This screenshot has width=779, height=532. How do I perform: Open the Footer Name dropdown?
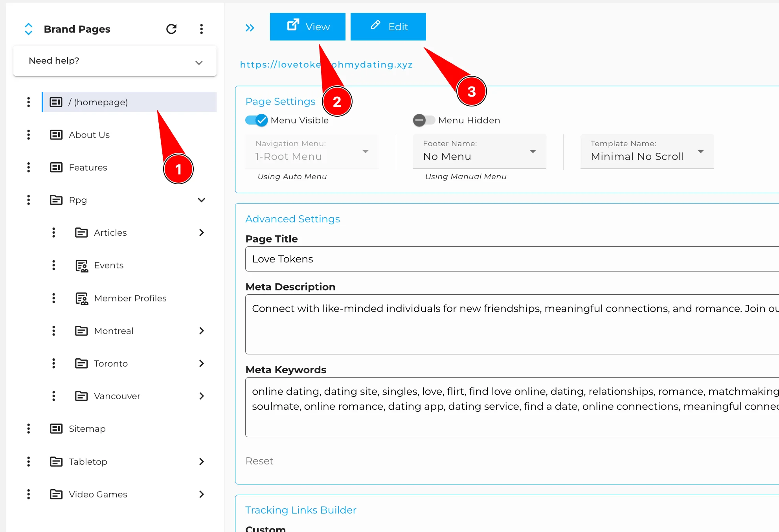click(479, 152)
